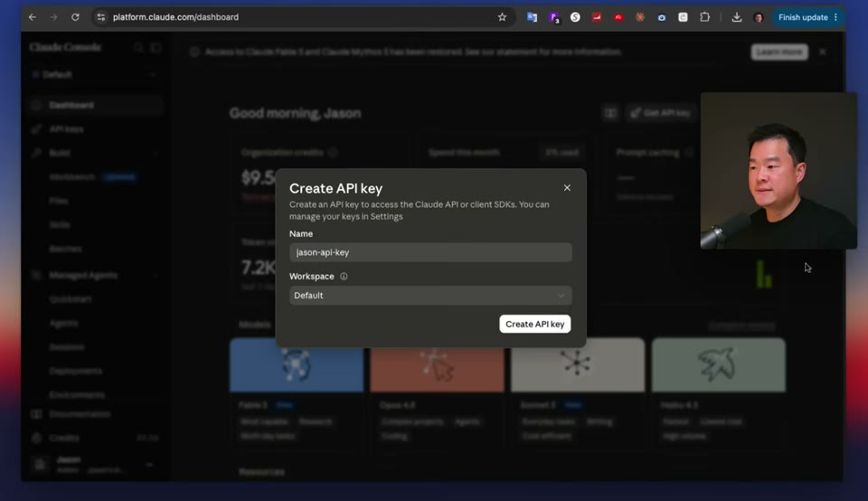The image size is (868, 501).
Task: Close the Create API key dialog
Action: pos(567,188)
